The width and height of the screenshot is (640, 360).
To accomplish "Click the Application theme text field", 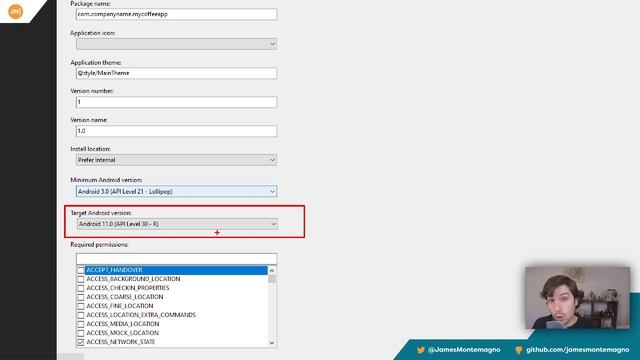I will [176, 73].
